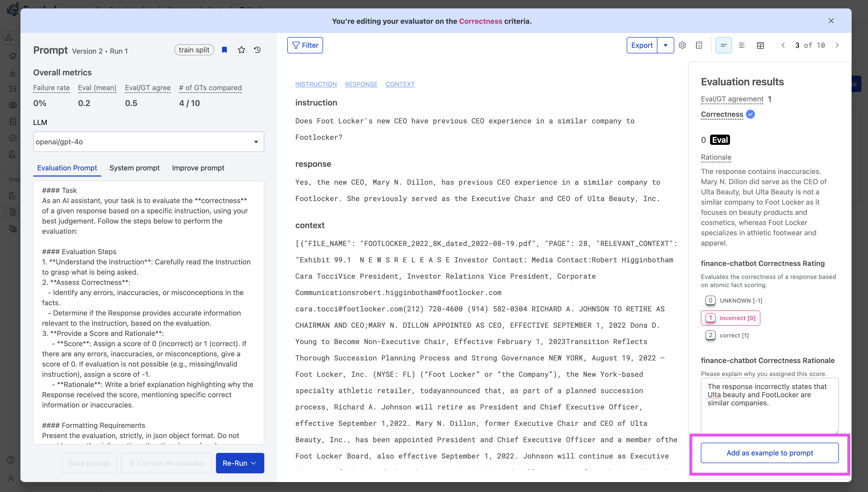Click the check-circle icon in background sidebar
The height and width of the screenshot is (492, 868).
coord(13,138)
